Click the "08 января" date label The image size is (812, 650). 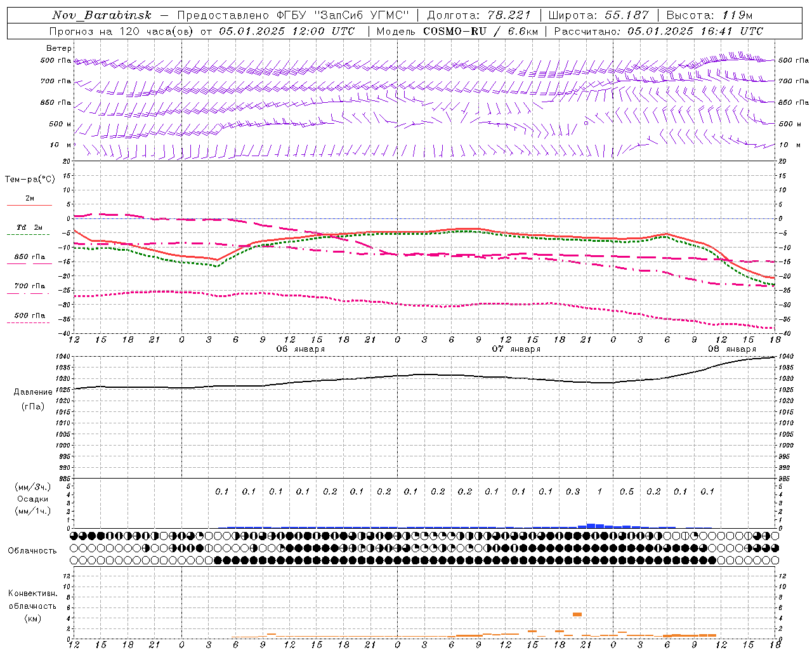pyautogui.click(x=731, y=349)
